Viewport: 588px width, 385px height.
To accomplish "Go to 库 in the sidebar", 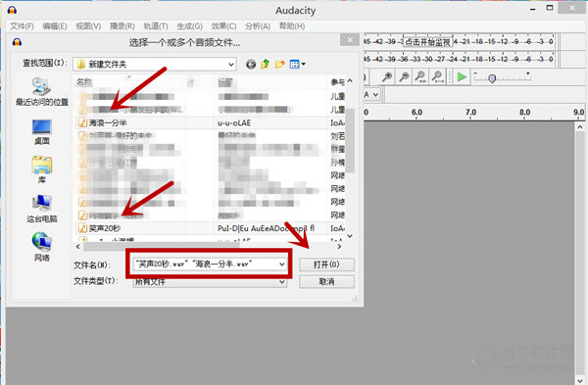I will (x=41, y=169).
